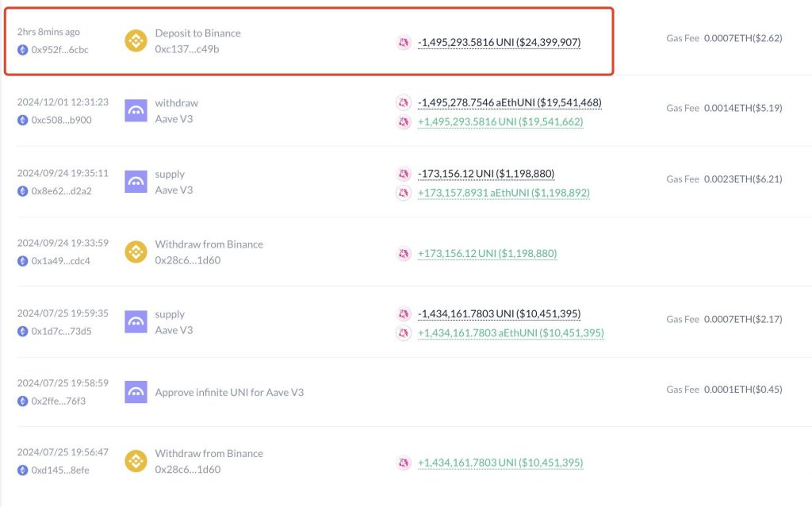
Task: Click the Binance icon beside Deposit to Binance
Action: point(136,40)
